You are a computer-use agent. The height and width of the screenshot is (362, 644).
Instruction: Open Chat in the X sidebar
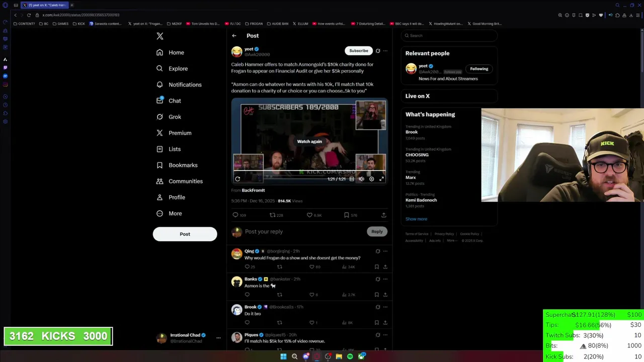169,101
